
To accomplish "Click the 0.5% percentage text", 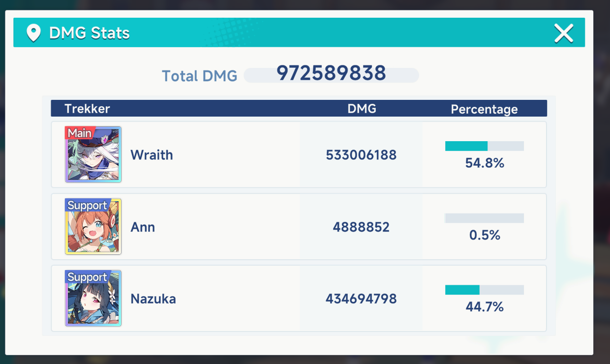I will coord(485,235).
